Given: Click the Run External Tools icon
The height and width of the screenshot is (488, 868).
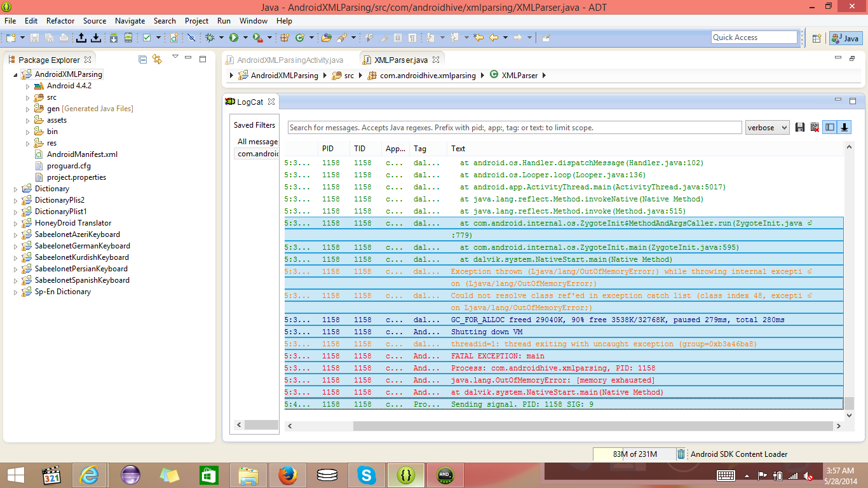Looking at the screenshot, I should pyautogui.click(x=258, y=37).
